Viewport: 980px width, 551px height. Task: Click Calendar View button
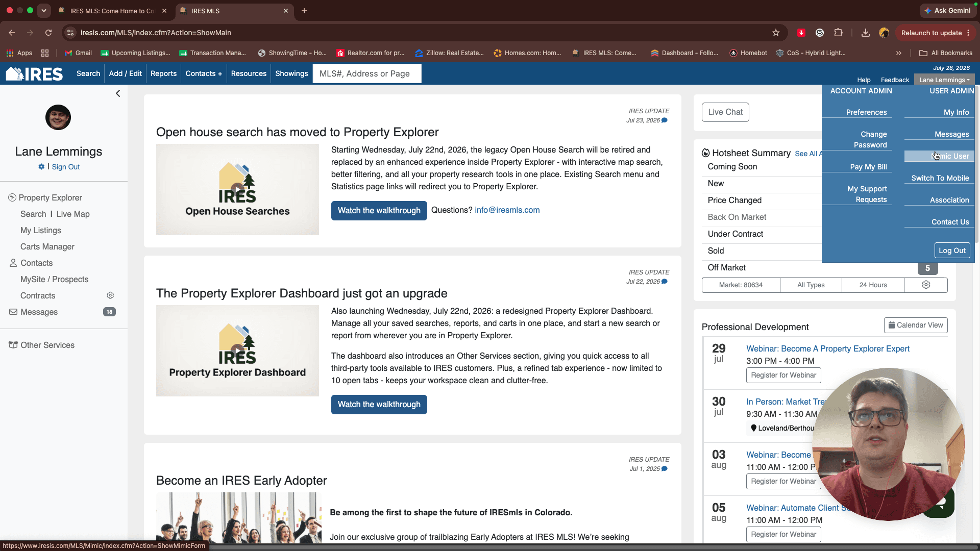916,325
